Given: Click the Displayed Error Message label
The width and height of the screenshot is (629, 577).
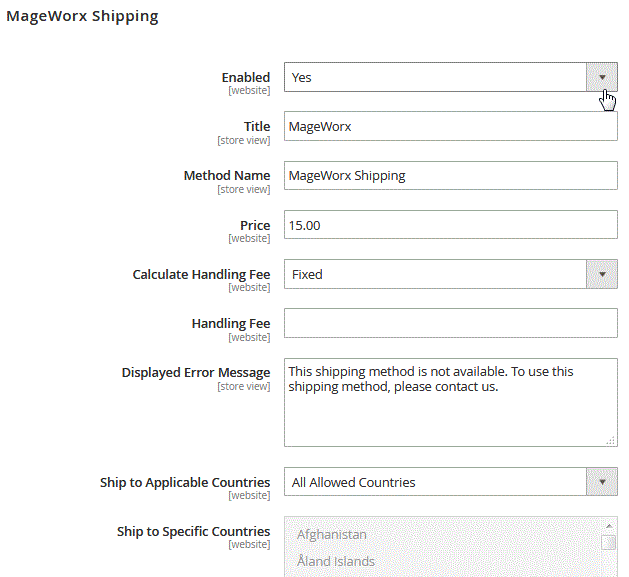Looking at the screenshot, I should (x=196, y=373).
